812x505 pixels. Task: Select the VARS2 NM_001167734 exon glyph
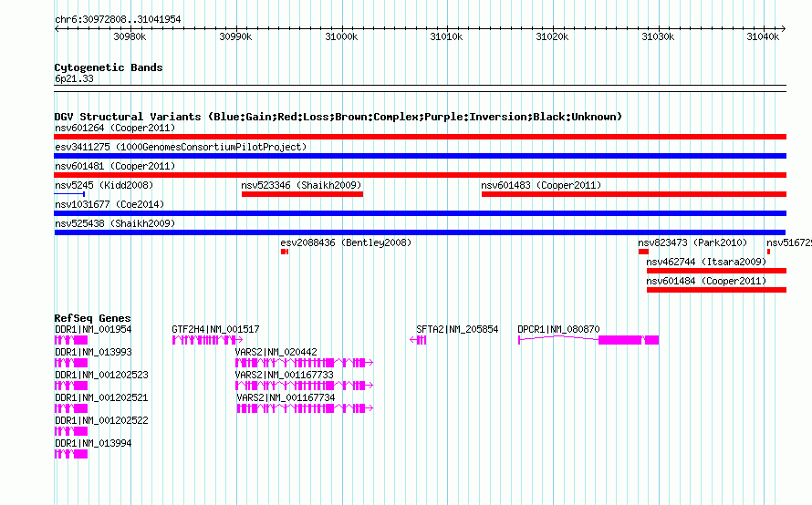click(x=305, y=408)
